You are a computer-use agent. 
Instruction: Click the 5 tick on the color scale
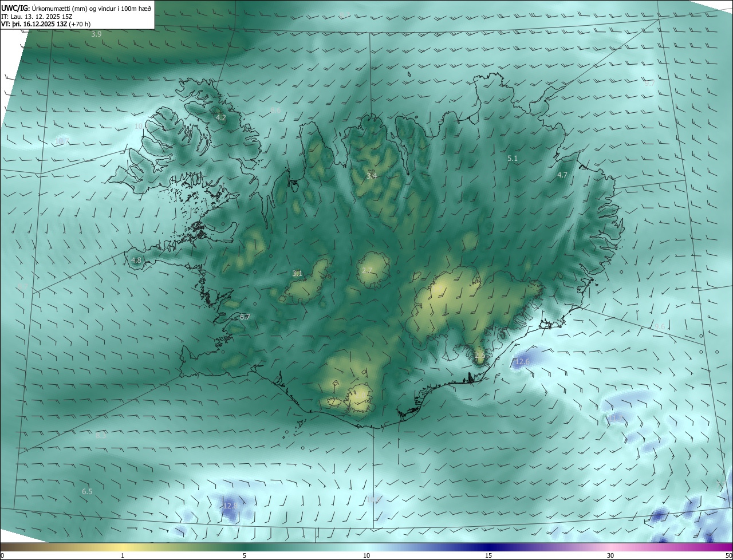click(245, 555)
